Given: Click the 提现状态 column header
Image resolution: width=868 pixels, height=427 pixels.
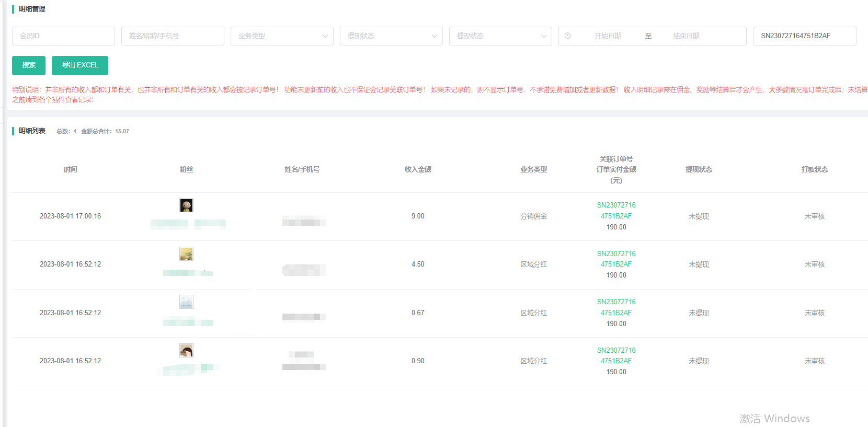Looking at the screenshot, I should click(699, 169).
